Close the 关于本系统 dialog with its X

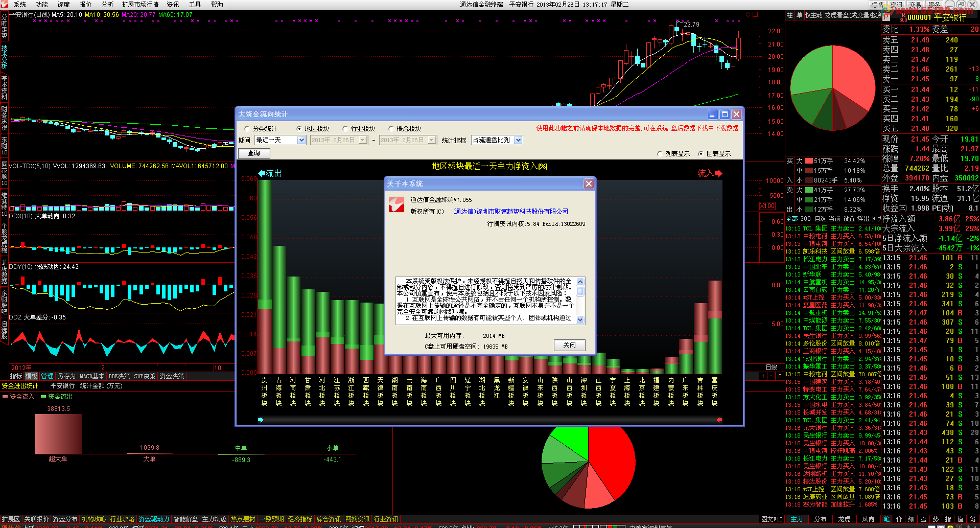589,183
